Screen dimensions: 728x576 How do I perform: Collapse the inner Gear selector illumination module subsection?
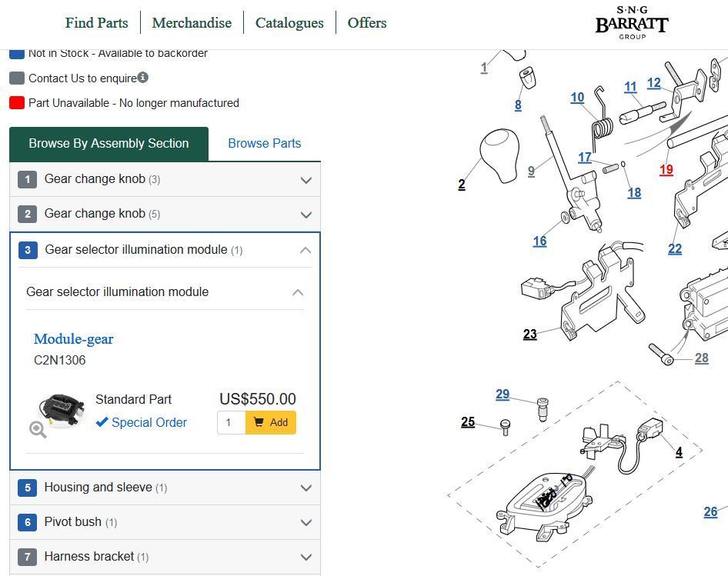pos(298,292)
